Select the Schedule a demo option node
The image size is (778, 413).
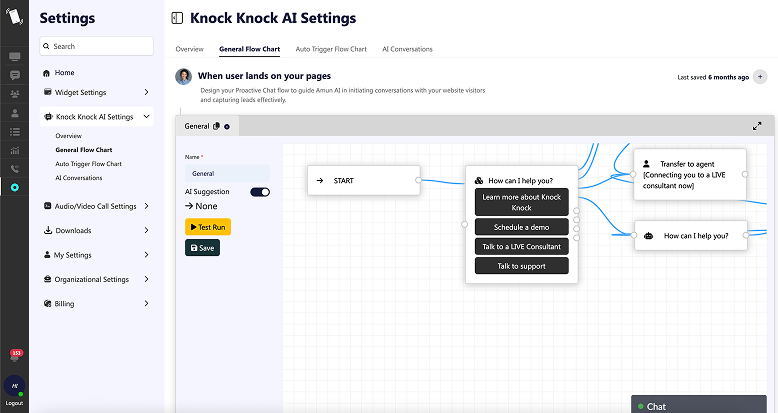click(520, 227)
